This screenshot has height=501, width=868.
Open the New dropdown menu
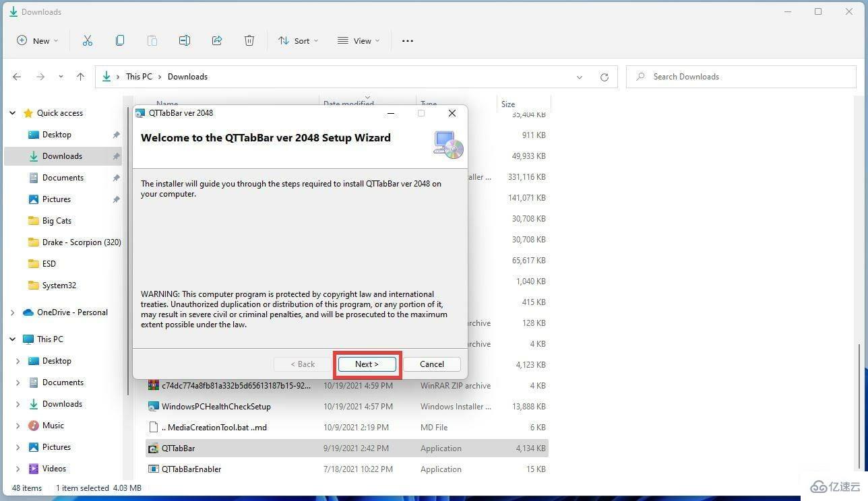[38, 40]
